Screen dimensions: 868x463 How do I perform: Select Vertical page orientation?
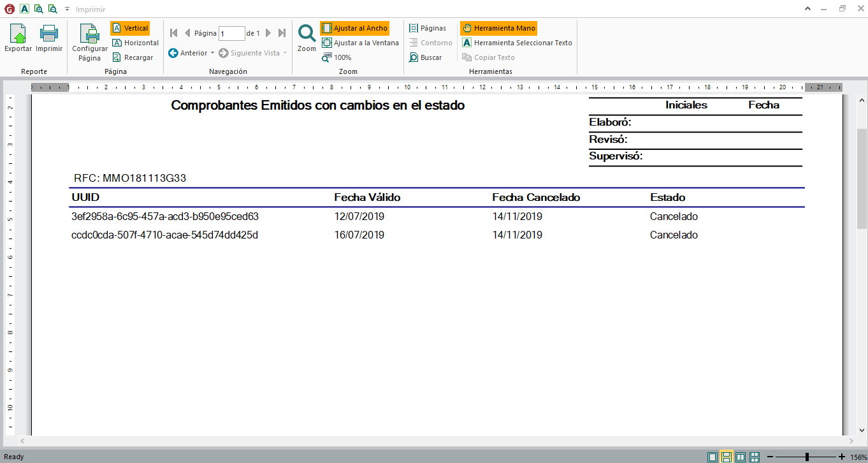coord(130,28)
